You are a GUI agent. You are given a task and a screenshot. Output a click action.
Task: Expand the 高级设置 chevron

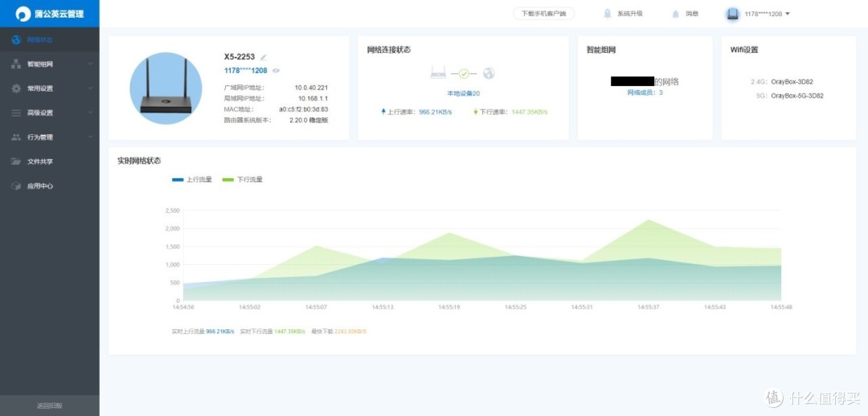click(x=90, y=113)
